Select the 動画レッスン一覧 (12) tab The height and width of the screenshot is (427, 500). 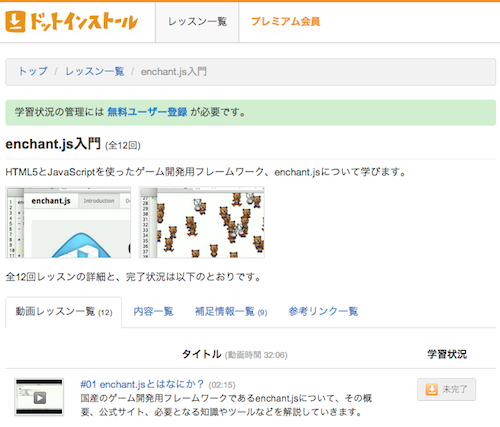(x=63, y=312)
